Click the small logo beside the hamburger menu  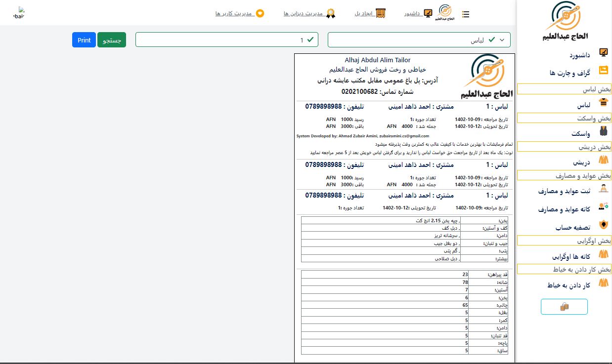pos(445,13)
